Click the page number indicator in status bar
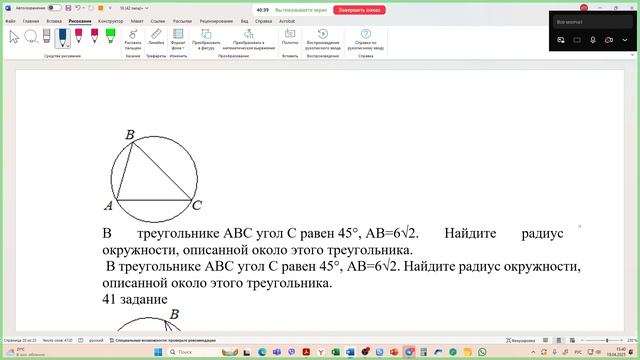Viewport: 640px width, 360px height. (x=20, y=340)
